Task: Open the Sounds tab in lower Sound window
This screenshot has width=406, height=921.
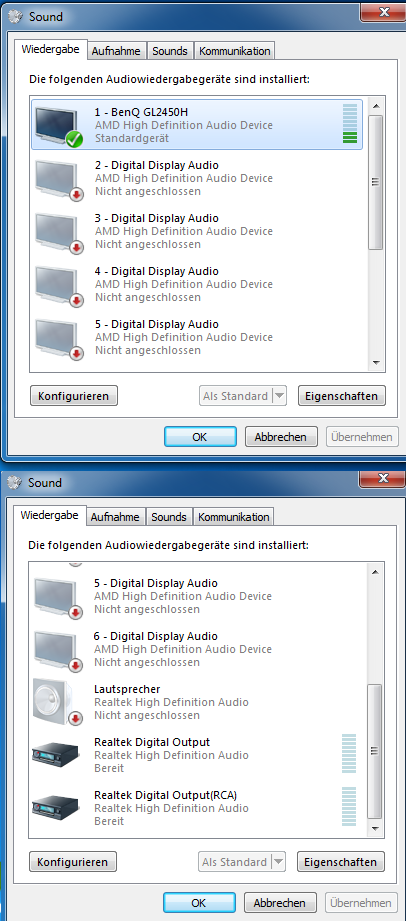Action: [x=169, y=517]
